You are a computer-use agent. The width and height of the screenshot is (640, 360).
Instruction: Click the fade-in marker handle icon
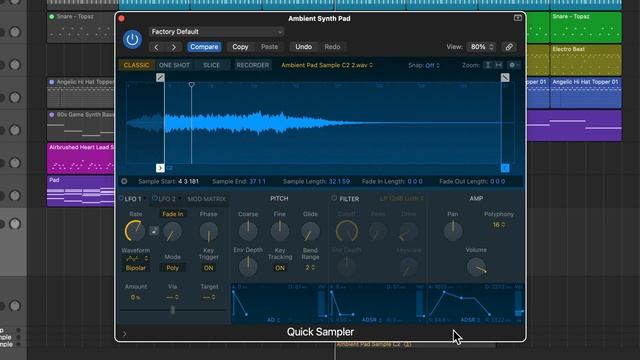pos(160,77)
